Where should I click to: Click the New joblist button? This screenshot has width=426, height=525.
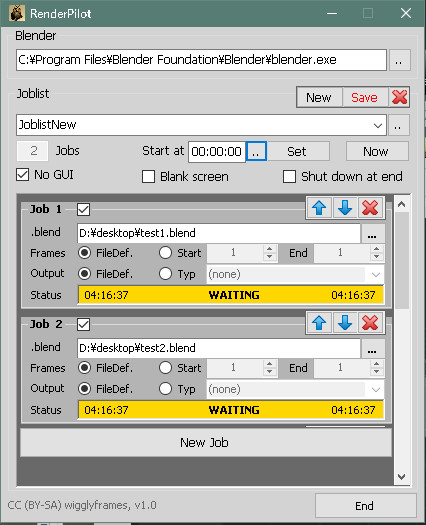(x=319, y=97)
